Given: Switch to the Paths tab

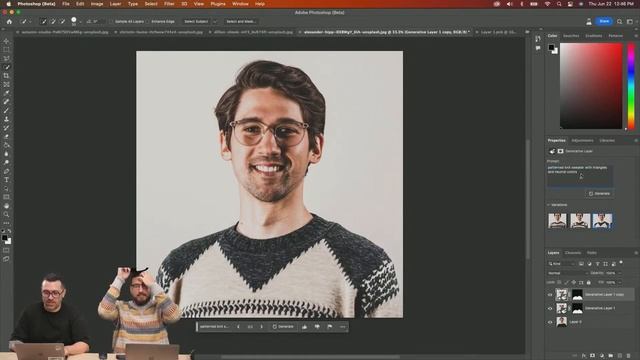Looking at the screenshot, I should (591, 253).
